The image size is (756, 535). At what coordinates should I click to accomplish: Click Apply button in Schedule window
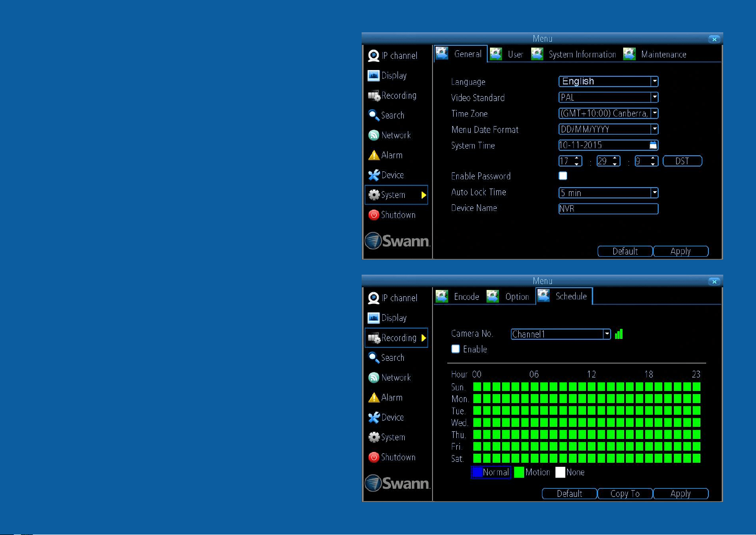pyautogui.click(x=681, y=494)
